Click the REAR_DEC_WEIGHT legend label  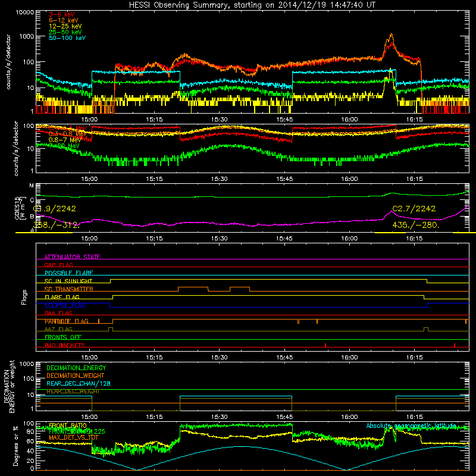(73, 392)
